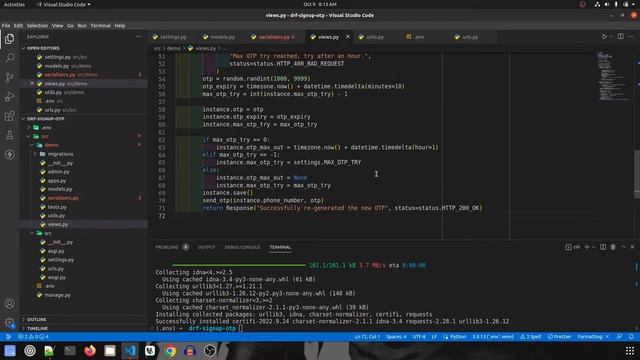640x360 pixels.
Task: Open admin.py in the demo folder
Action: pyautogui.click(x=58, y=172)
